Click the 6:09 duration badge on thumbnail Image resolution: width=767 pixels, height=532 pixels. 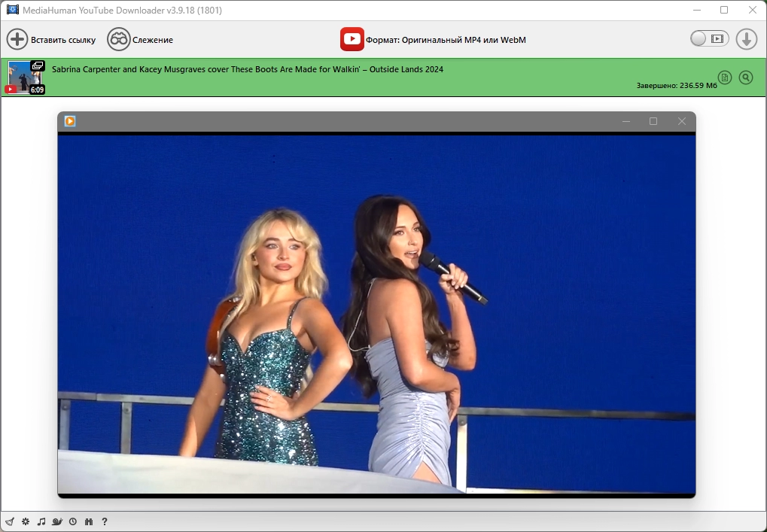point(37,90)
